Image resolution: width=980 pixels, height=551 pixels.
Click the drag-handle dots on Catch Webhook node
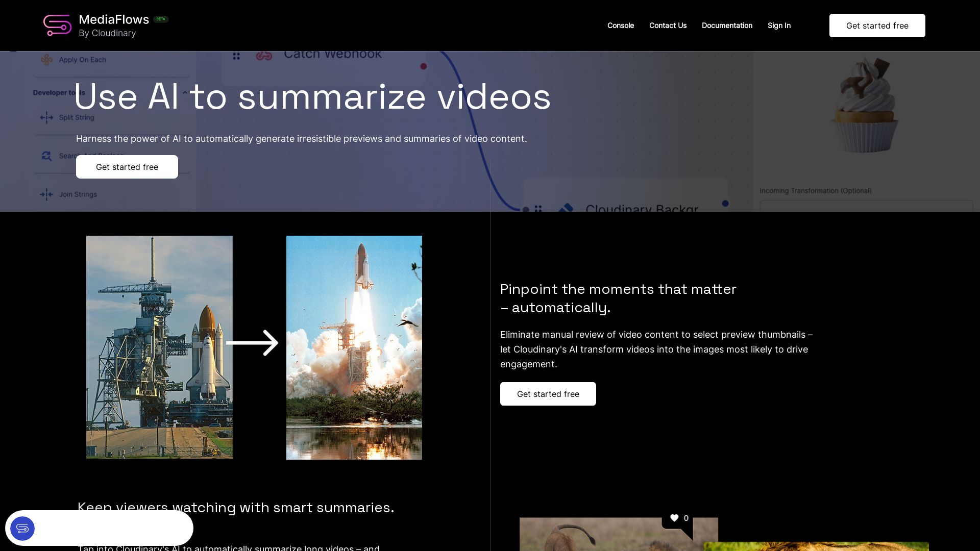(x=236, y=56)
